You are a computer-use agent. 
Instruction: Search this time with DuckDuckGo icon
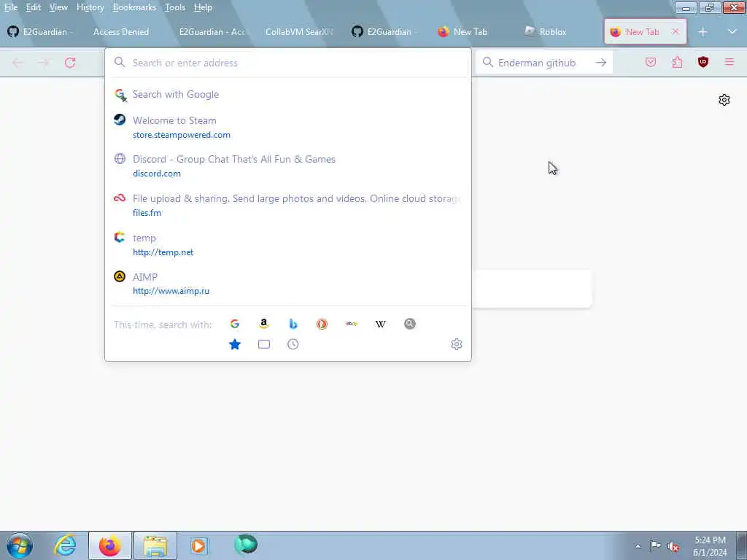(x=322, y=324)
